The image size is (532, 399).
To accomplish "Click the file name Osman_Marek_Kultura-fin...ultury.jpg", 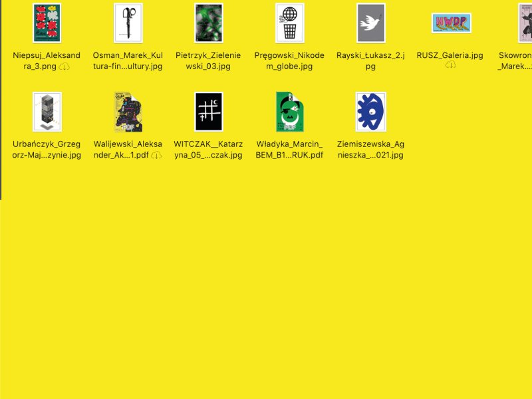I will 128,61.
